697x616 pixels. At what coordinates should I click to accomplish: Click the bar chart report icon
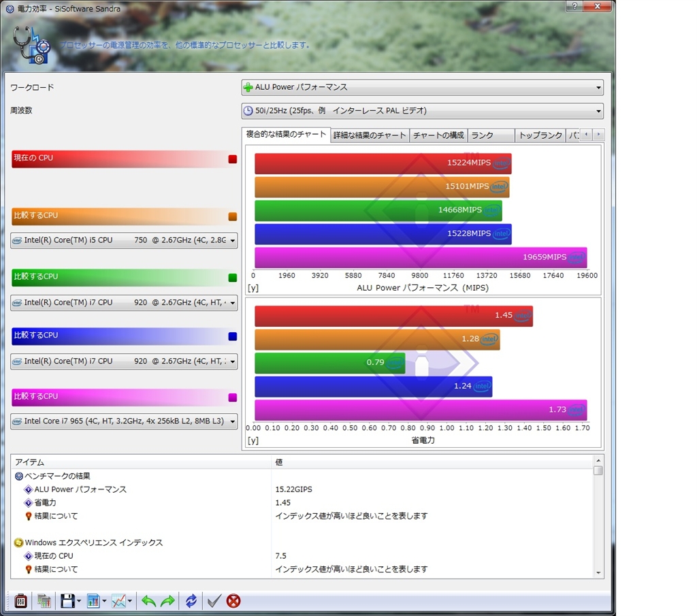point(93,601)
